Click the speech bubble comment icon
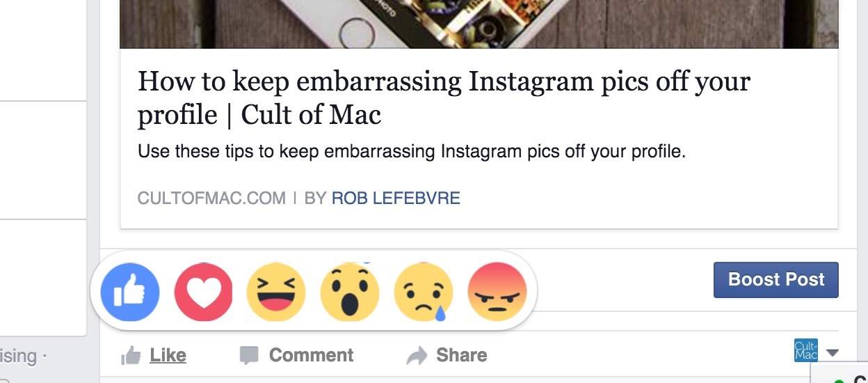868x383 pixels. pyautogui.click(x=248, y=355)
